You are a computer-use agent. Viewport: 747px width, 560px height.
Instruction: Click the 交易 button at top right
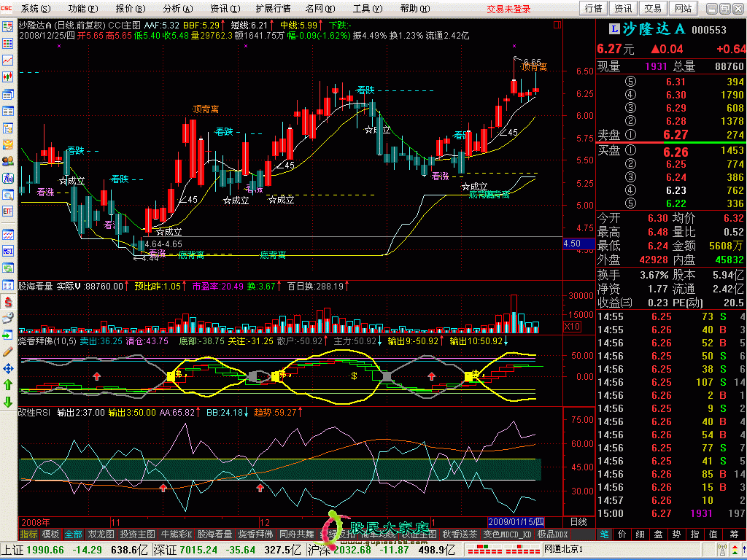[653, 9]
